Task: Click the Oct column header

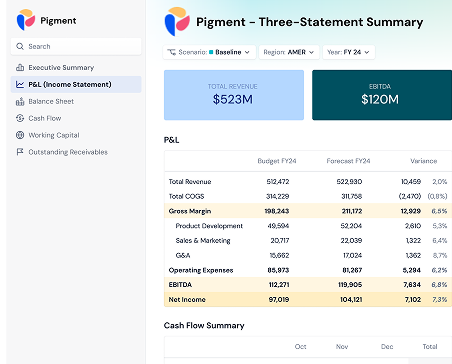Action: pos(300,347)
